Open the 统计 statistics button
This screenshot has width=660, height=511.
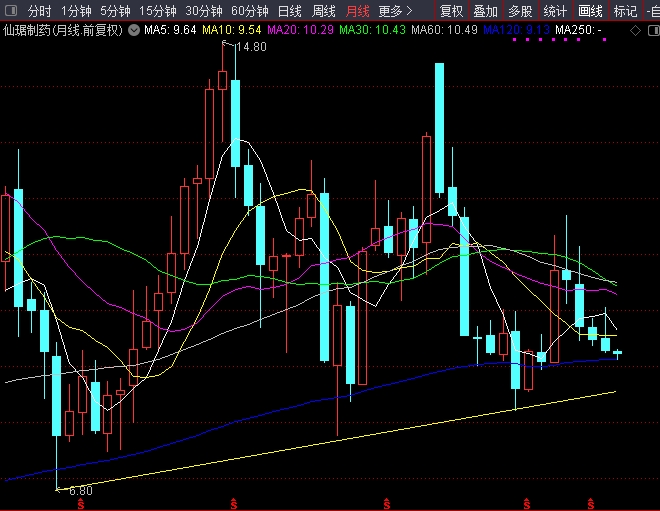click(x=555, y=11)
